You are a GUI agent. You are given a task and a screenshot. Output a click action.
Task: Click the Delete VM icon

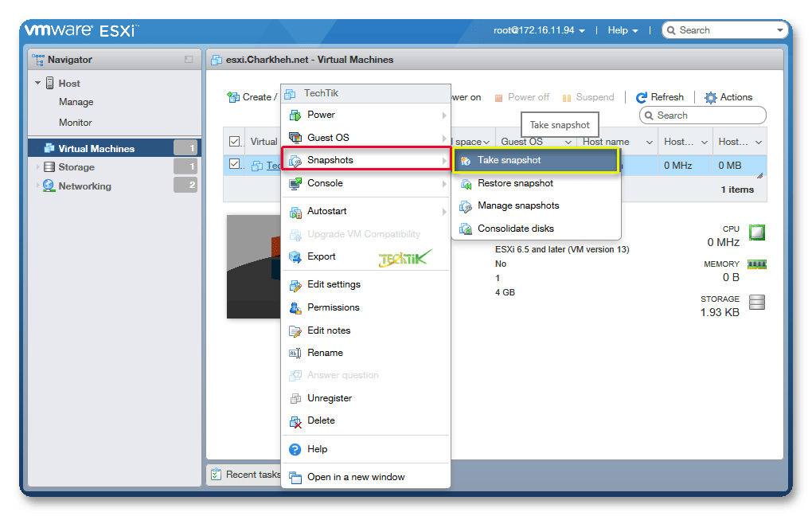point(295,421)
